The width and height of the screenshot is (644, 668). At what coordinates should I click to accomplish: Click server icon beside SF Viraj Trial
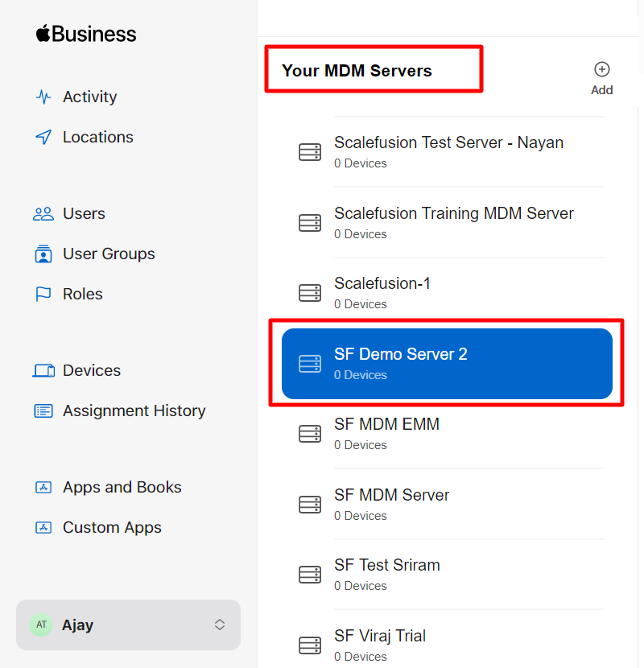[310, 645]
